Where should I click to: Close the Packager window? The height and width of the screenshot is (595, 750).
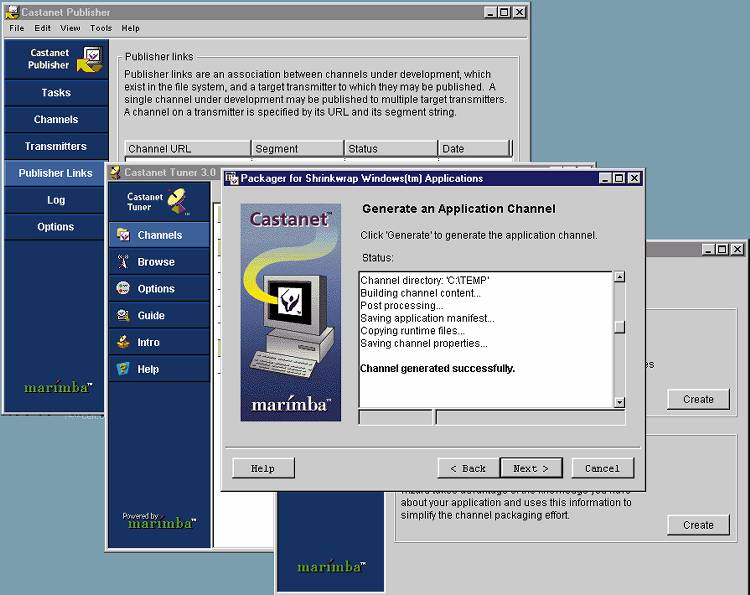[634, 178]
